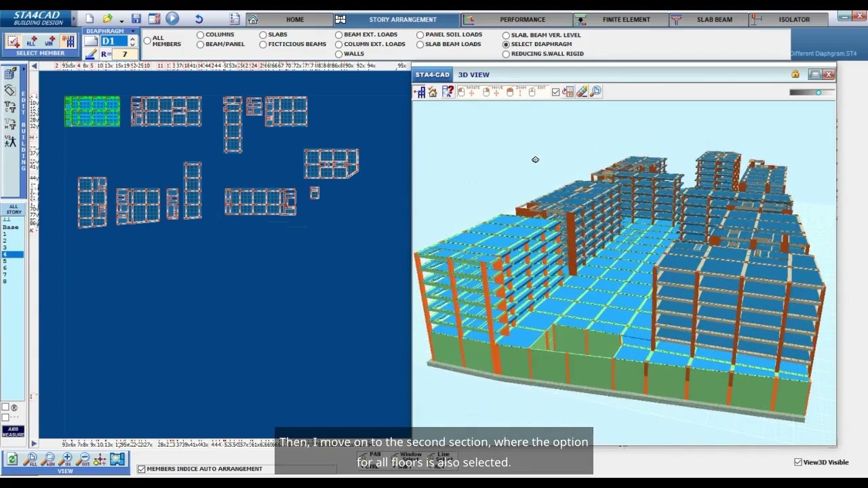Viewport: 868px width, 488px height.
Task: Select story 7 in the story list
Action: [x=5, y=274]
